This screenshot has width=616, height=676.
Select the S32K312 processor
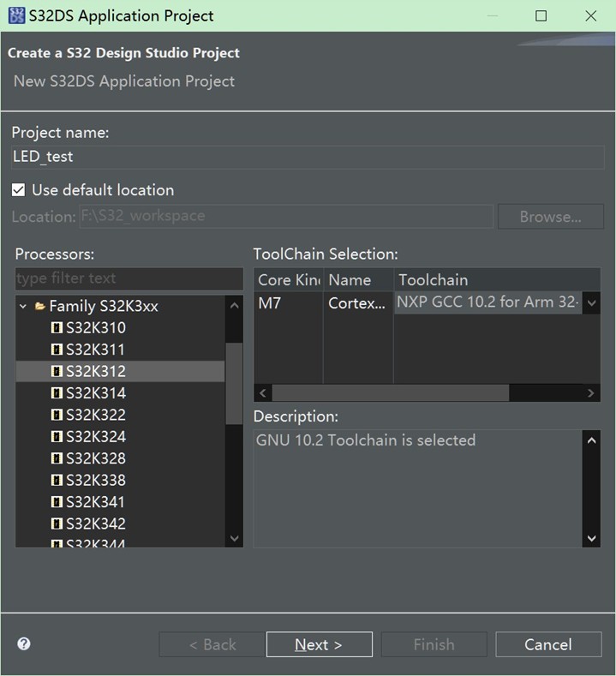[95, 371]
